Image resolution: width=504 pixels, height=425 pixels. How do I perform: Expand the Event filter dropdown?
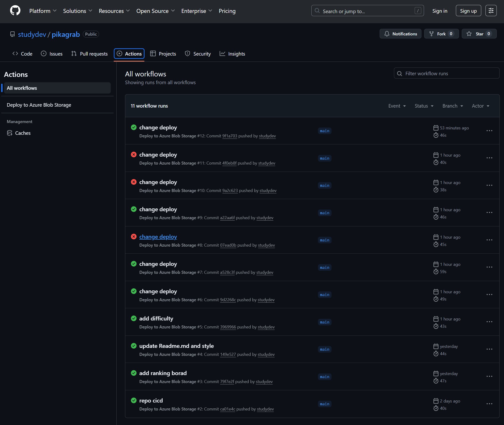[x=397, y=106]
